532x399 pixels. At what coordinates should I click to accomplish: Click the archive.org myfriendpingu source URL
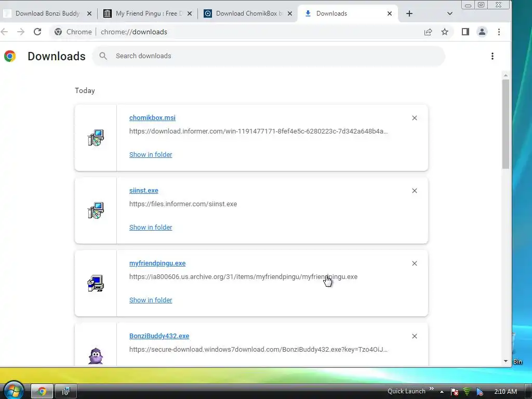tap(243, 277)
